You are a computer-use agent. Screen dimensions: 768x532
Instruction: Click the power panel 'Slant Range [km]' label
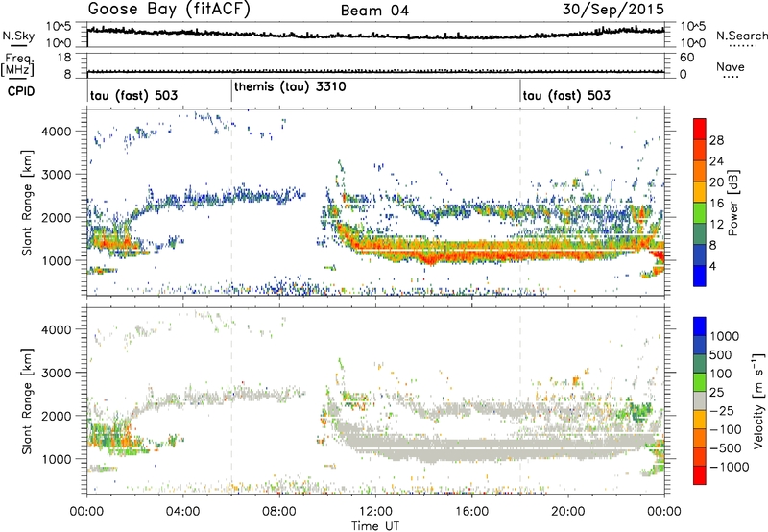coord(27,203)
